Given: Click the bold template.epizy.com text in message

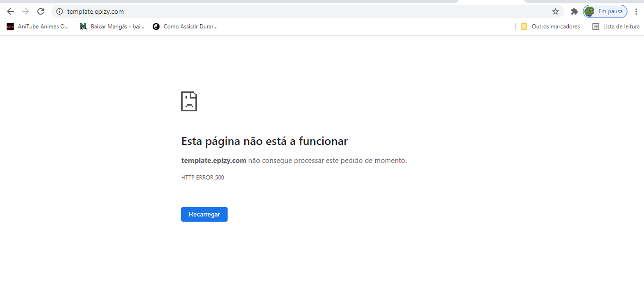Looking at the screenshot, I should pos(213,161).
